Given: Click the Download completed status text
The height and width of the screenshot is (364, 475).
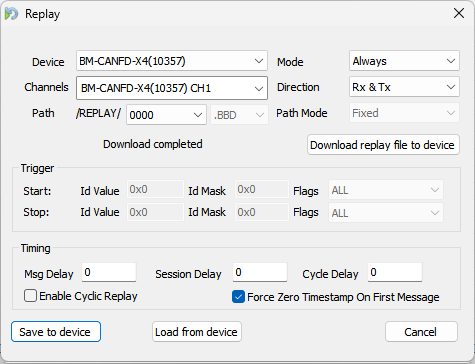Looking at the screenshot, I should coord(153,144).
